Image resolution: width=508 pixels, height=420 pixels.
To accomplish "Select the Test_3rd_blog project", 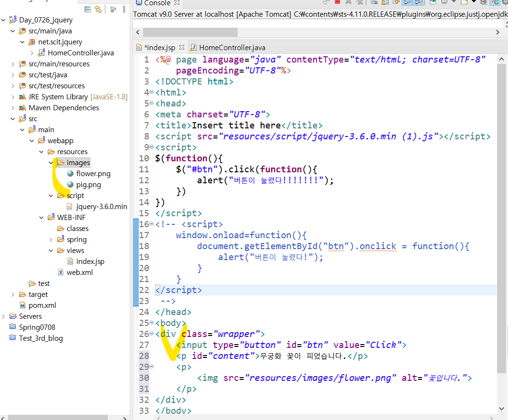I will [x=41, y=338].
